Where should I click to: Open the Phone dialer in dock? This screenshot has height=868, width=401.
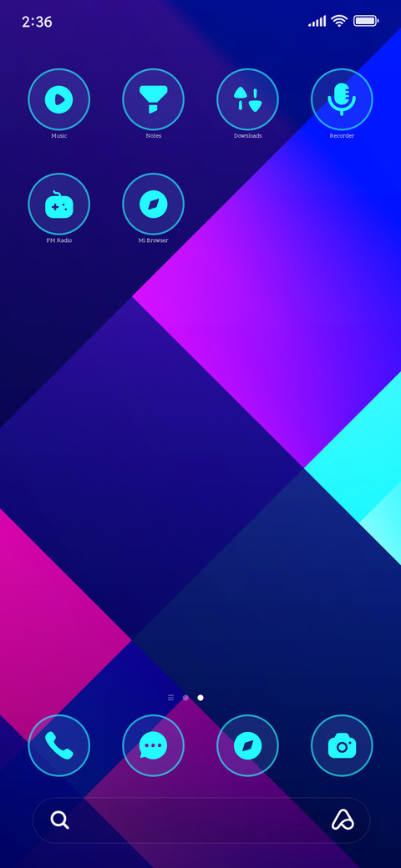click(x=58, y=745)
